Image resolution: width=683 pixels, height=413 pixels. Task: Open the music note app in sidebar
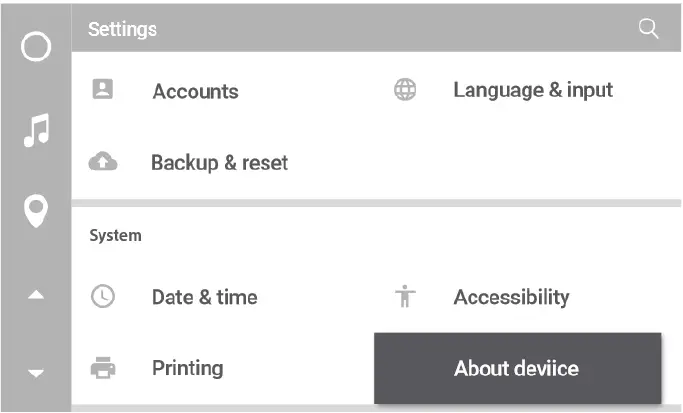[36, 129]
